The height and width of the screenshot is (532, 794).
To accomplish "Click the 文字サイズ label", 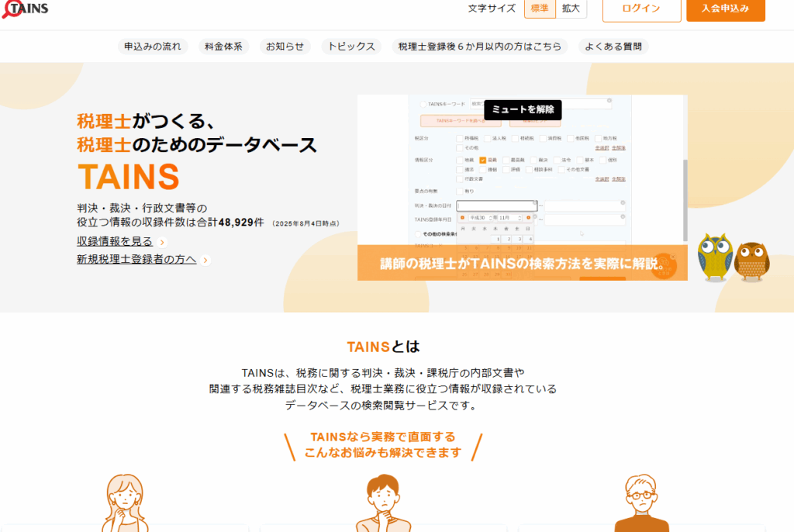I will point(492,9).
